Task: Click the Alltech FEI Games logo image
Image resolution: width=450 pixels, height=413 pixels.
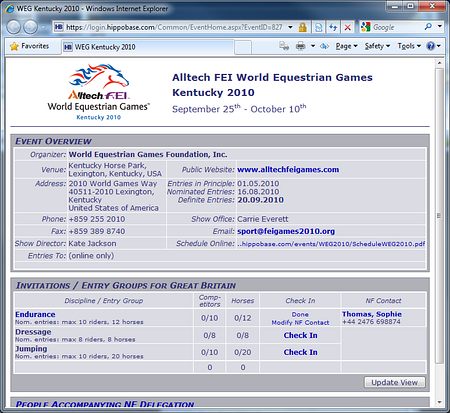Action: pos(99,92)
